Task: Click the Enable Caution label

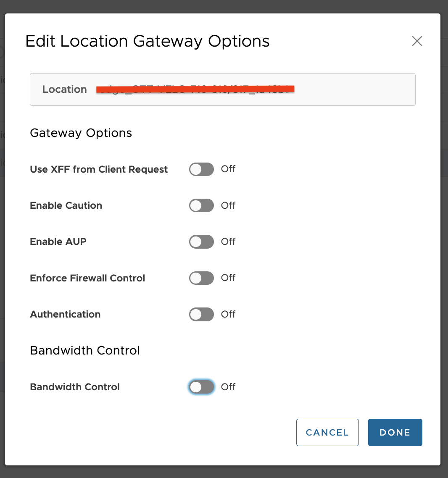Action: (66, 205)
